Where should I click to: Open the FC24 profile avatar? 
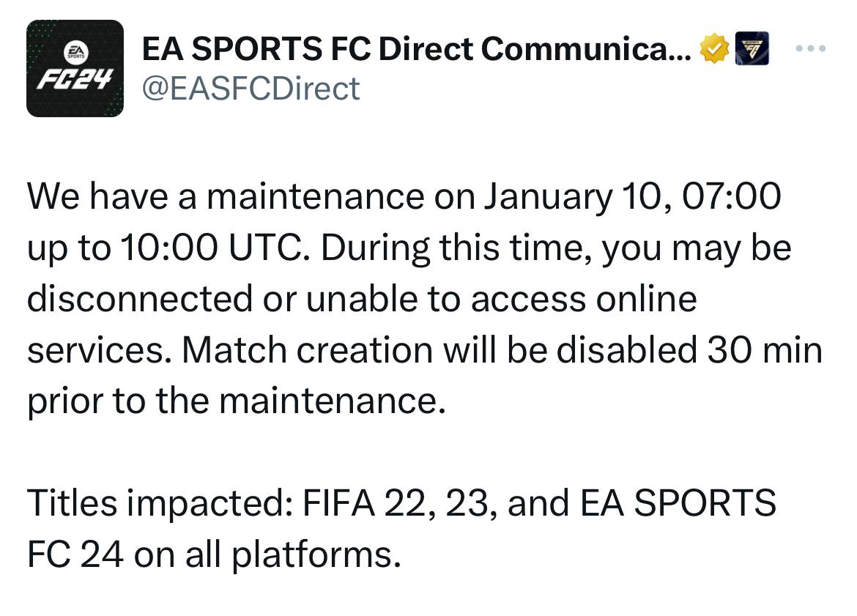point(75,68)
